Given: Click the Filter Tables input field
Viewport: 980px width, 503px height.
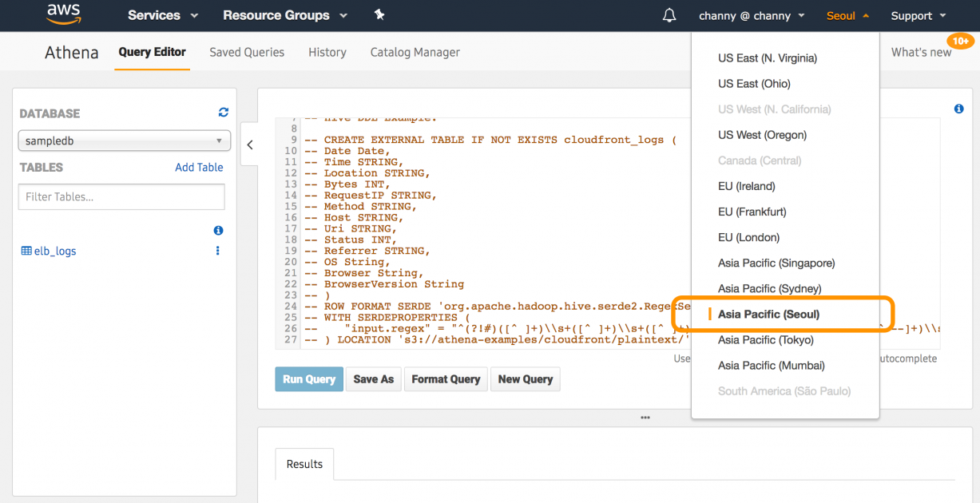Looking at the screenshot, I should point(121,196).
